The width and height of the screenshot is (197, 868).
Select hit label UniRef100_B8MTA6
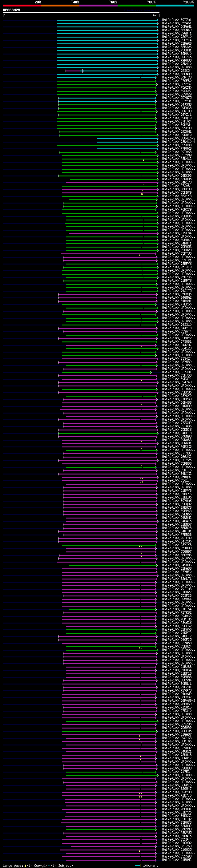176,741
